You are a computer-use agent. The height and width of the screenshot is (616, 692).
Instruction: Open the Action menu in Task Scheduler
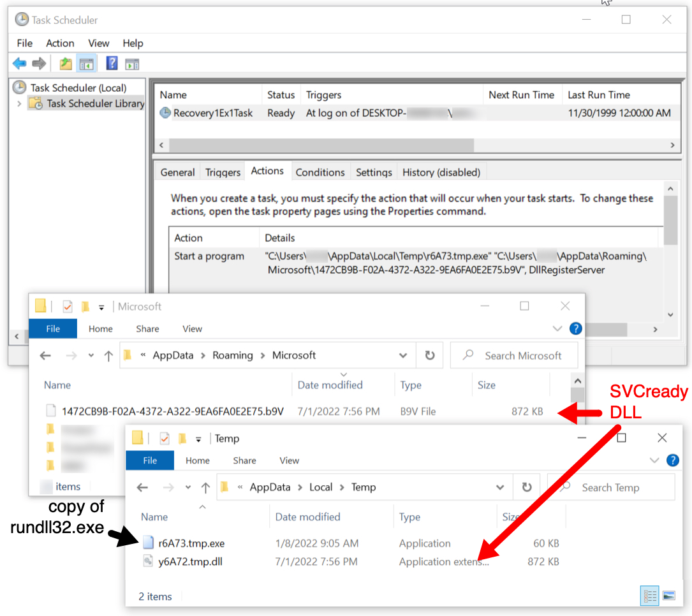pyautogui.click(x=60, y=43)
